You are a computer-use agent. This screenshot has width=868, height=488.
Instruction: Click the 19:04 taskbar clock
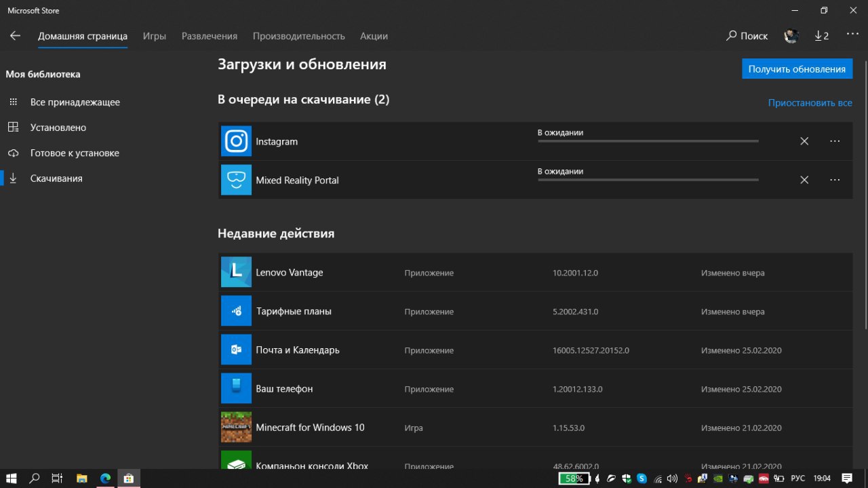(x=822, y=478)
